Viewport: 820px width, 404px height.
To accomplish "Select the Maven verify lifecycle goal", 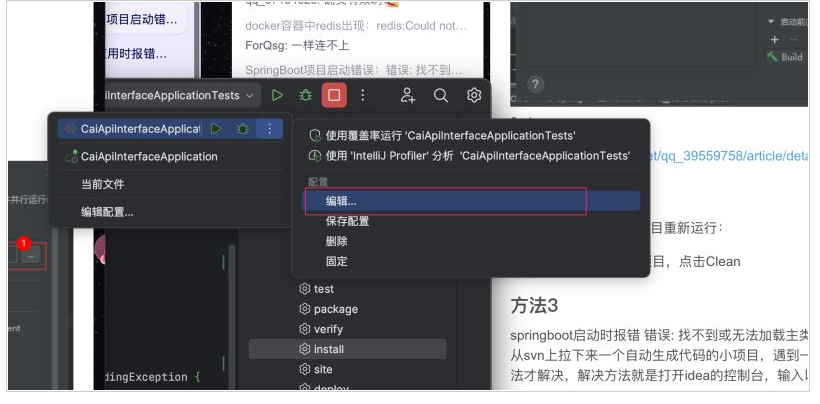I will [x=321, y=329].
